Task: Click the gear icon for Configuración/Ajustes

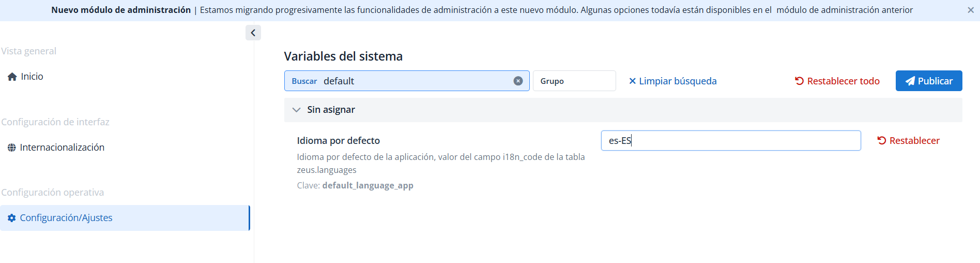Action: pyautogui.click(x=12, y=218)
